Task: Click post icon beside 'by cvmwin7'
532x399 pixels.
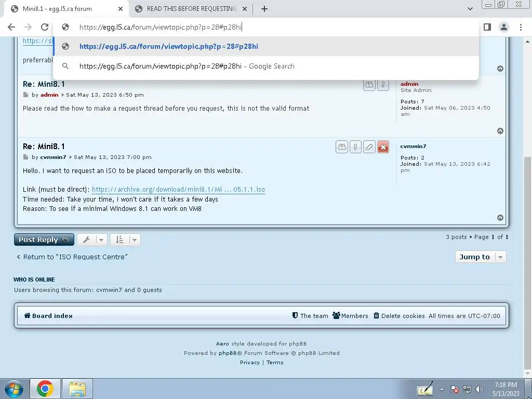Action: (x=26, y=157)
